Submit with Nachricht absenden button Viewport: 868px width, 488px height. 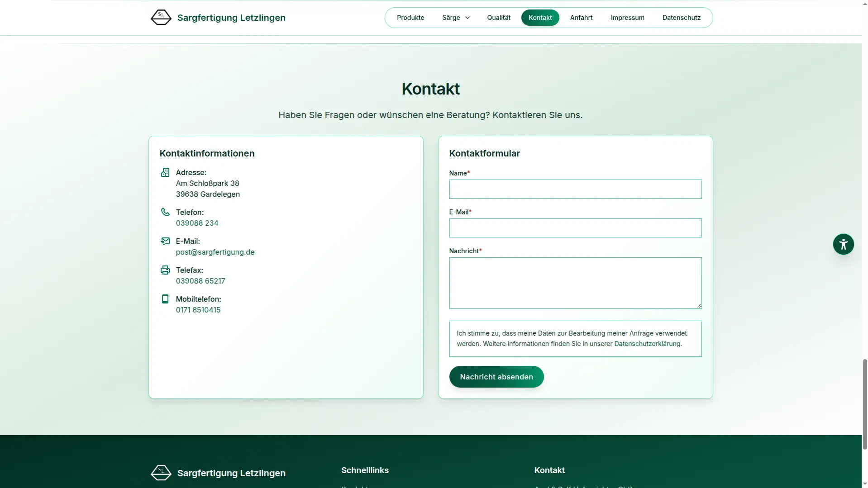click(496, 377)
